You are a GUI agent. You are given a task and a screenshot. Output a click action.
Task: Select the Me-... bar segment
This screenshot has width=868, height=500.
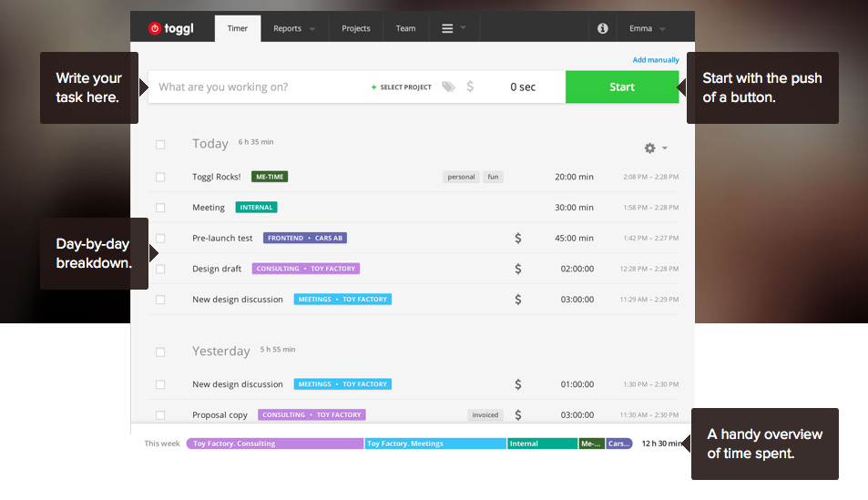tap(592, 444)
